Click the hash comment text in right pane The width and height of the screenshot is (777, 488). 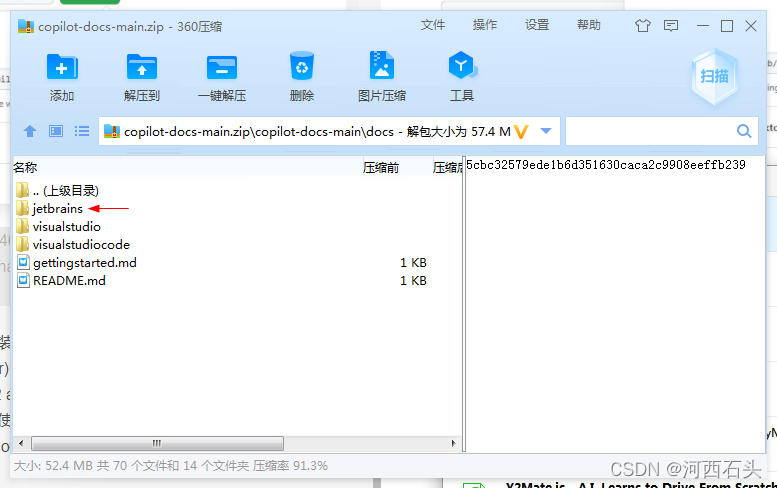pos(606,165)
